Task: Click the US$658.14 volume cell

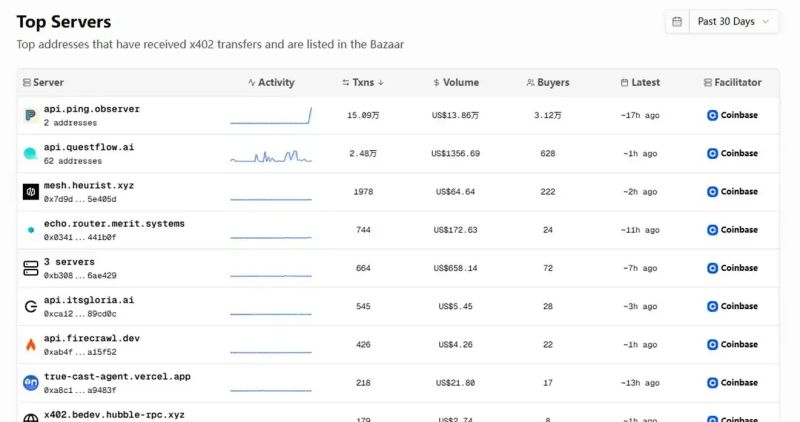Action: point(456,268)
